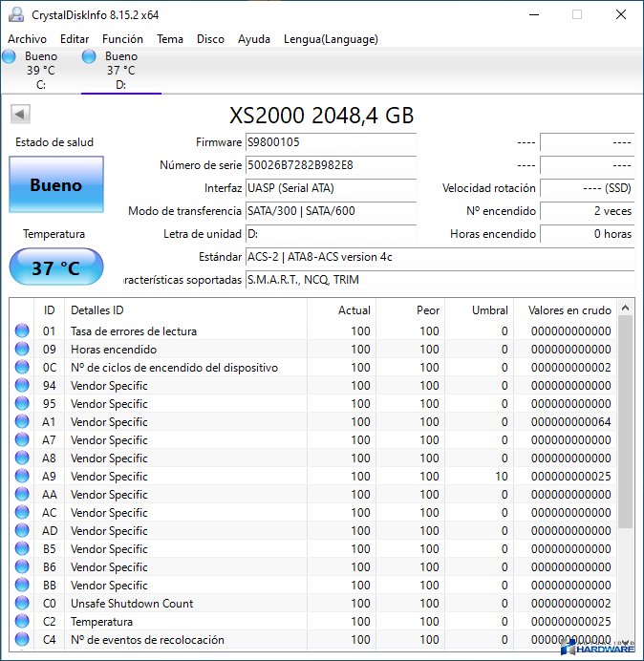Click status orb for Temperatura attribute C2
644x661 pixels.
[x=22, y=622]
